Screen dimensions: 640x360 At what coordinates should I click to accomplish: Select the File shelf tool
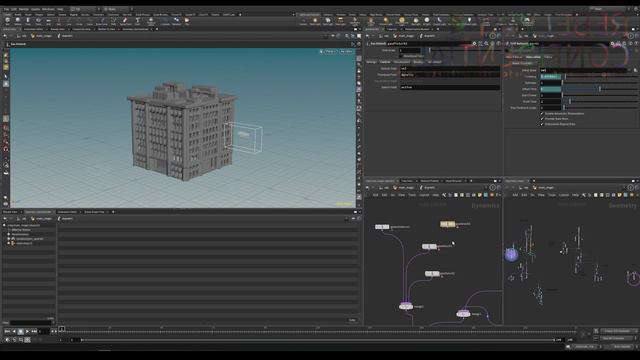click(187, 21)
